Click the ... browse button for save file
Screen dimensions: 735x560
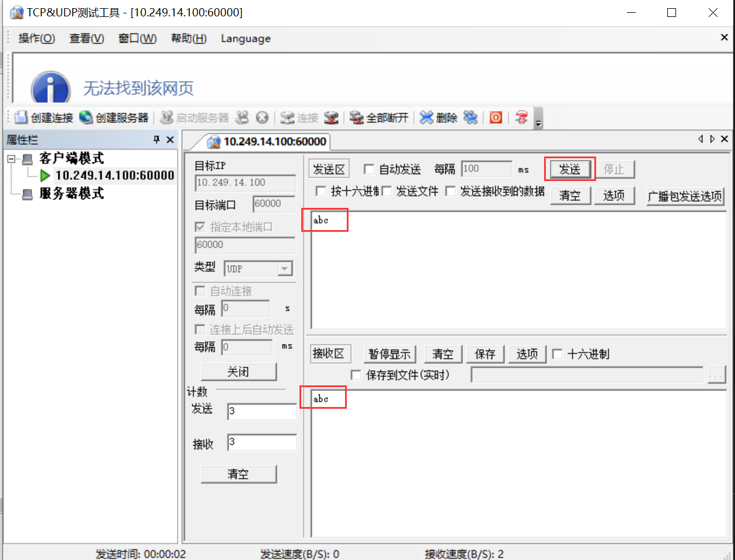click(x=716, y=375)
